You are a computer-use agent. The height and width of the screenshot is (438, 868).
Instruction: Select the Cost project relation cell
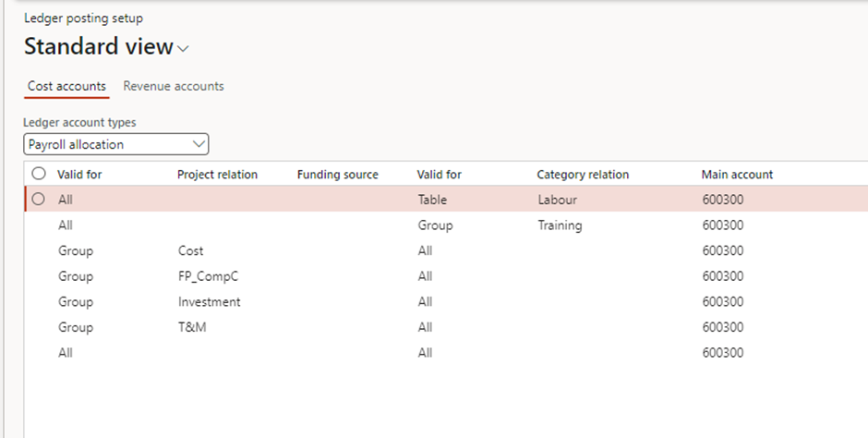[x=190, y=250]
